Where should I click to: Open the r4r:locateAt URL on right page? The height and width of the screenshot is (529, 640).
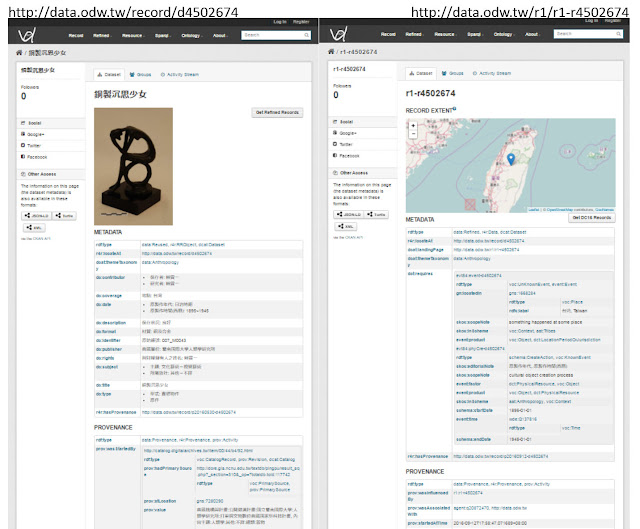[489, 241]
